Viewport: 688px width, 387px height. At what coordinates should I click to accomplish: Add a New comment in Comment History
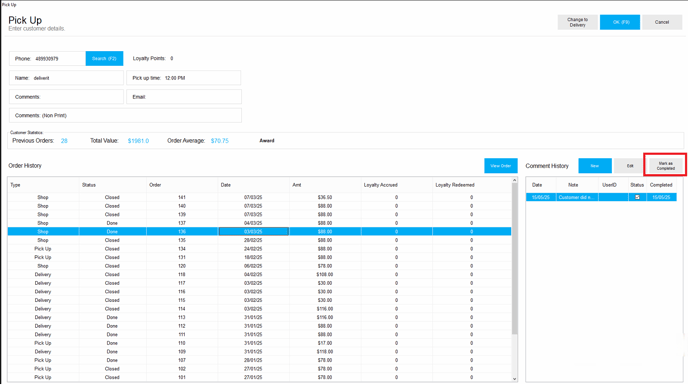click(x=595, y=166)
